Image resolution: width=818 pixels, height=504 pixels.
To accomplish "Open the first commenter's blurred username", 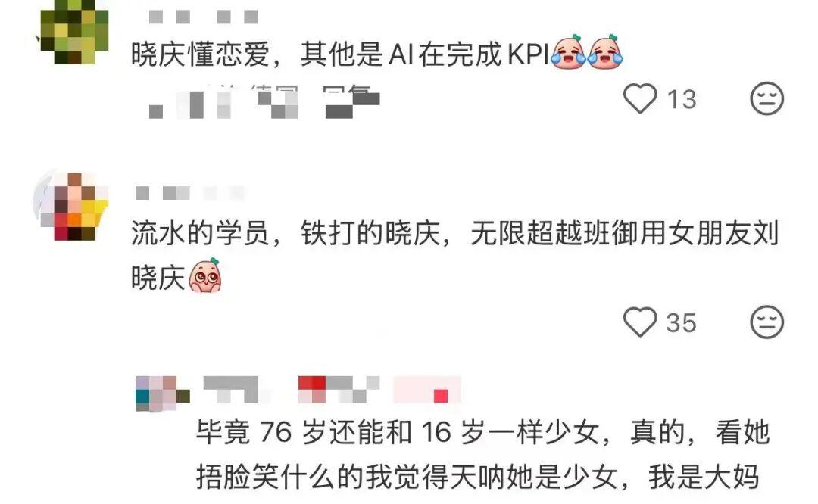I will point(204,17).
